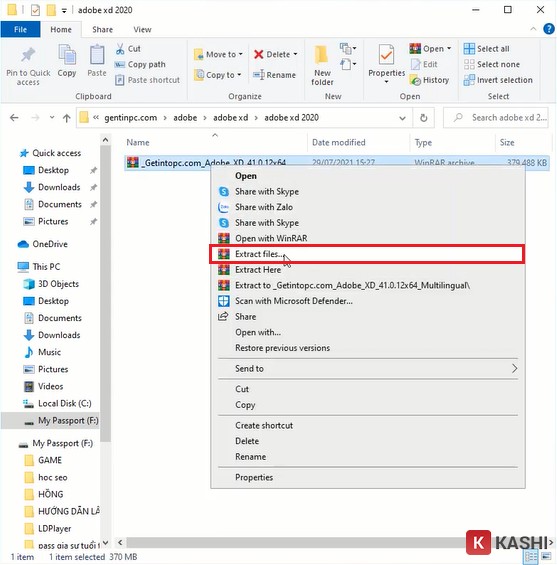Go up one folder level arrow

67,118
